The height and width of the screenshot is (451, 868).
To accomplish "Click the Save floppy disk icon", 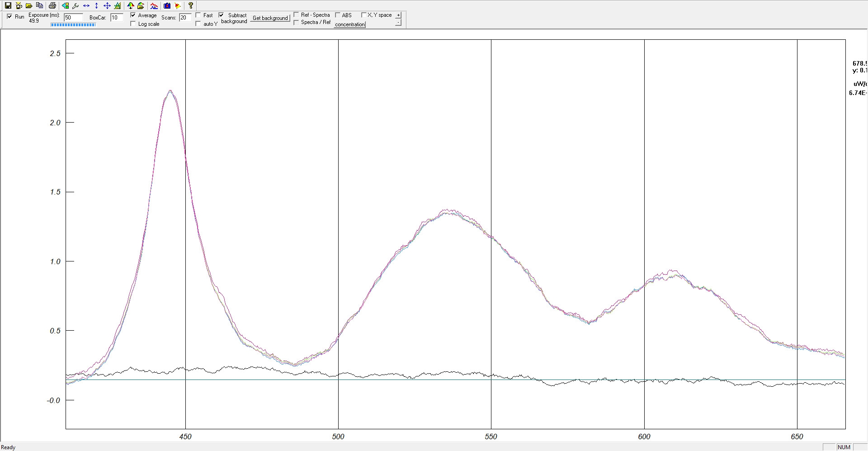I will tap(8, 6).
